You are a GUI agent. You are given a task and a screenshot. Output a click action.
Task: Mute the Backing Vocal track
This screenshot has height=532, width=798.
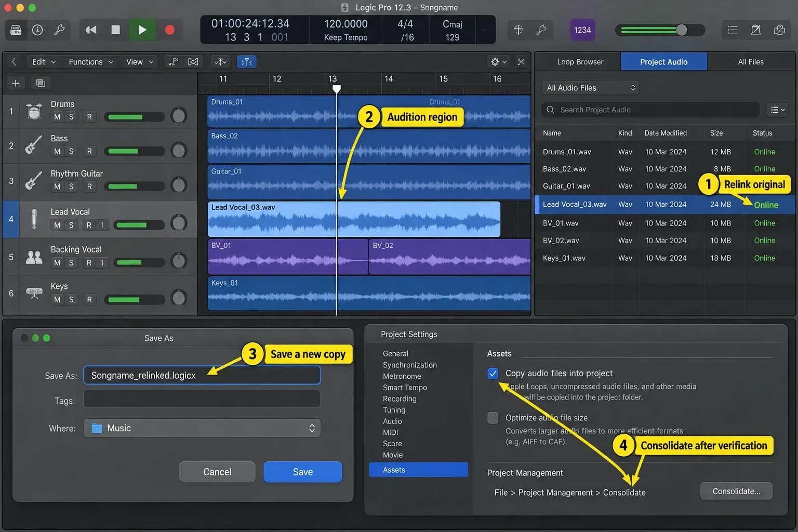pyautogui.click(x=57, y=263)
